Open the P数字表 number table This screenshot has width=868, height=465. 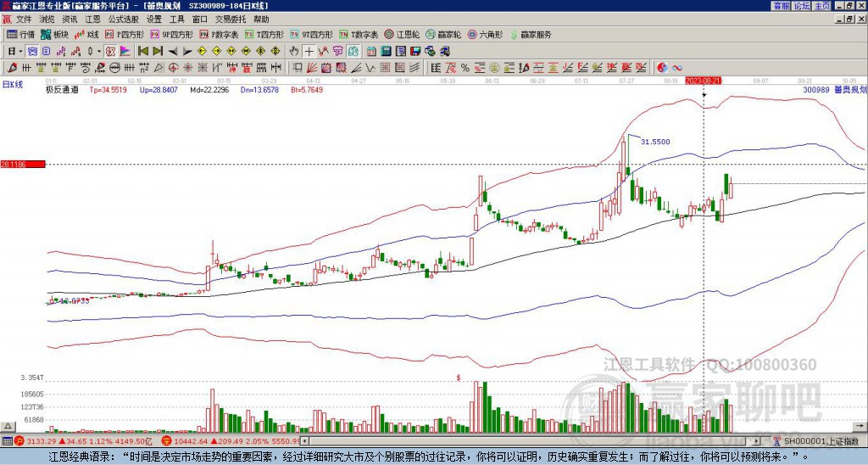click(x=220, y=34)
